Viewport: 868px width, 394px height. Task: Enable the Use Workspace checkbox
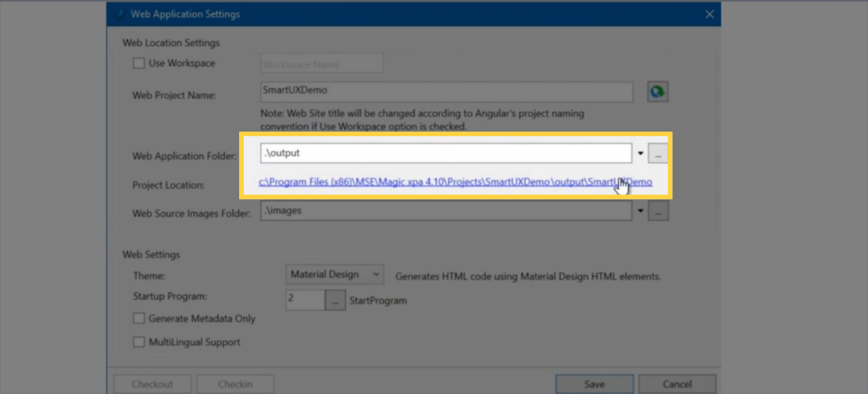139,63
